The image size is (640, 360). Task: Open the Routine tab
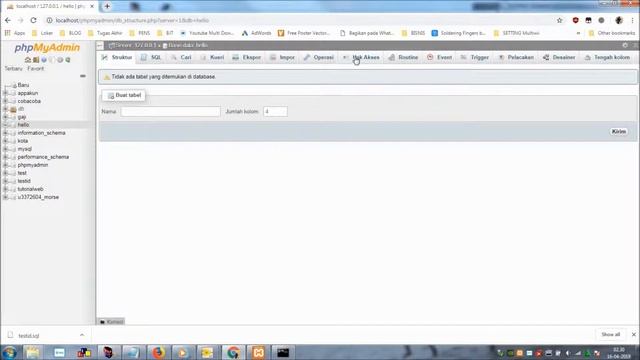(404, 58)
